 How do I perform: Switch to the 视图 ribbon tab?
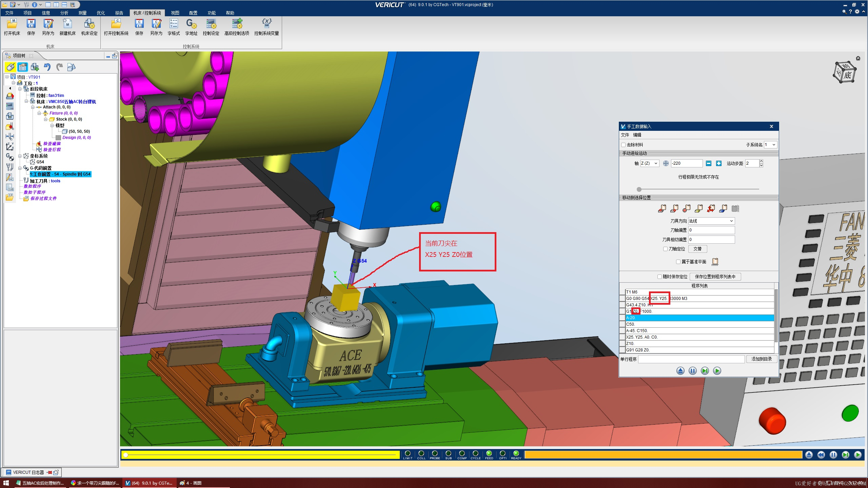(175, 13)
